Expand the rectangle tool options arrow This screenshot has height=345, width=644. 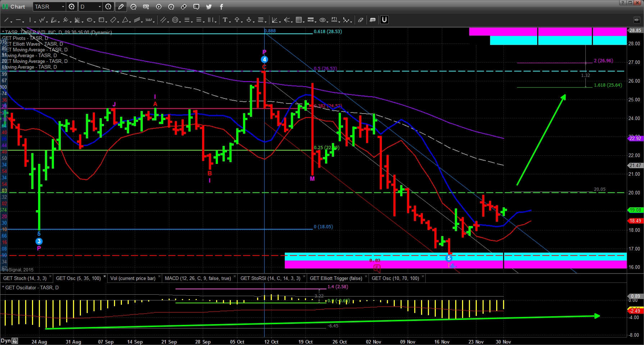[106, 22]
